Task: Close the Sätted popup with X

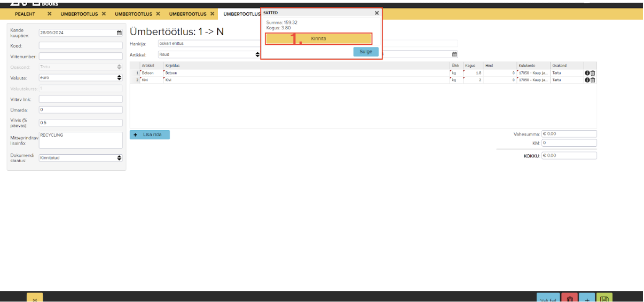Action: (x=376, y=13)
